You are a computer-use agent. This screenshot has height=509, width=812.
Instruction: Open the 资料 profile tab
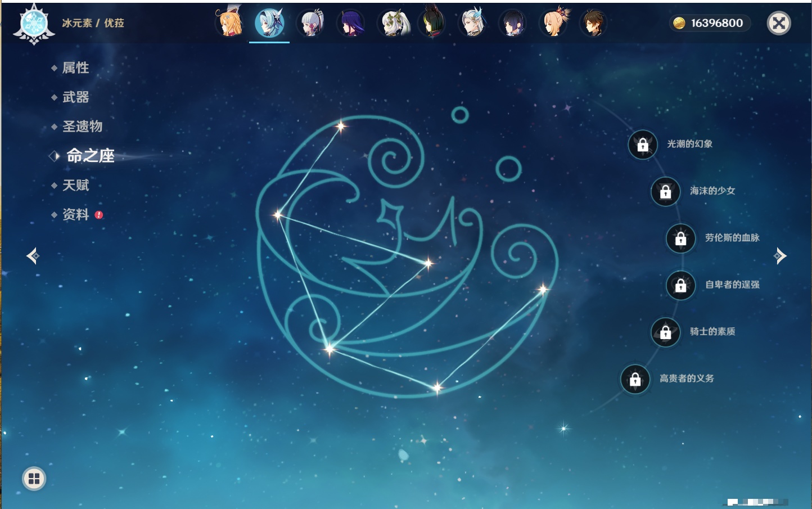click(75, 214)
